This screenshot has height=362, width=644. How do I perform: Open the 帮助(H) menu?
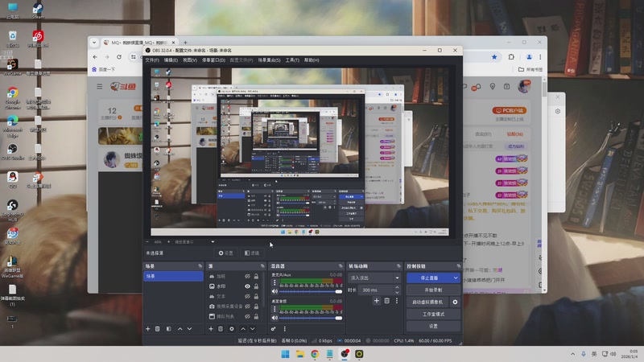coord(312,60)
